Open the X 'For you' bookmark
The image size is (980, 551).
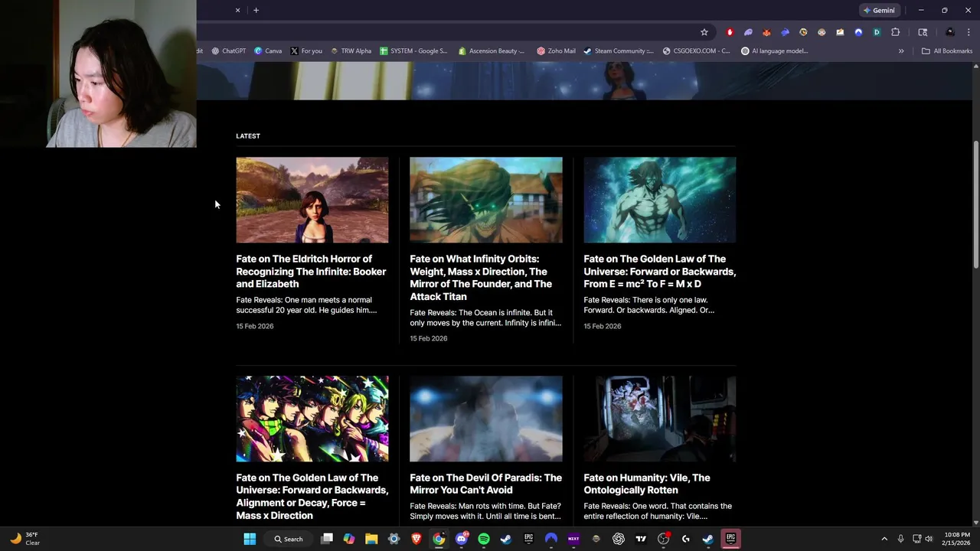(306, 51)
